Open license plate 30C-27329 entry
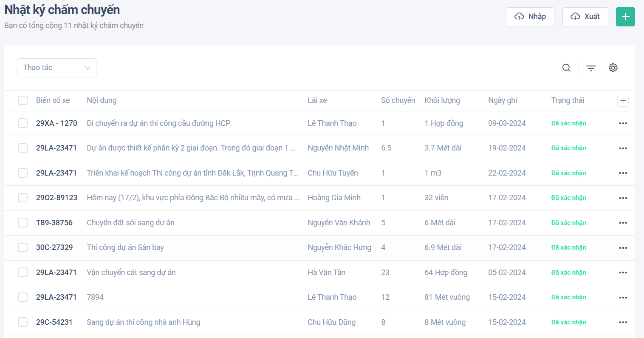 pyautogui.click(x=54, y=248)
